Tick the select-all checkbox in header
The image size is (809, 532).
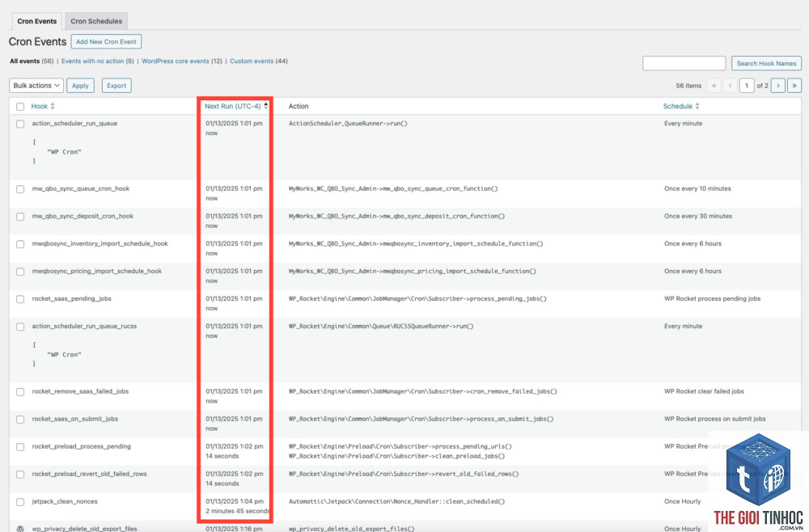[x=20, y=107]
